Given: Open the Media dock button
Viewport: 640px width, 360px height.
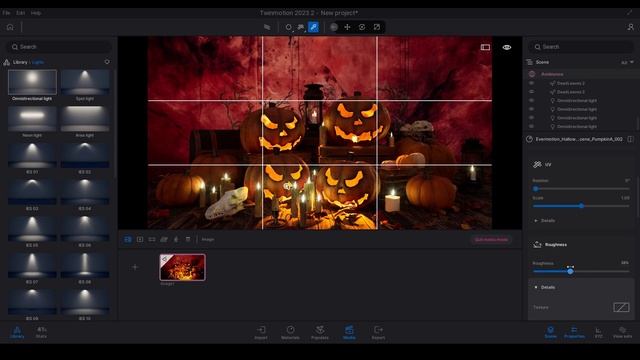Looking at the screenshot, I should (349, 332).
